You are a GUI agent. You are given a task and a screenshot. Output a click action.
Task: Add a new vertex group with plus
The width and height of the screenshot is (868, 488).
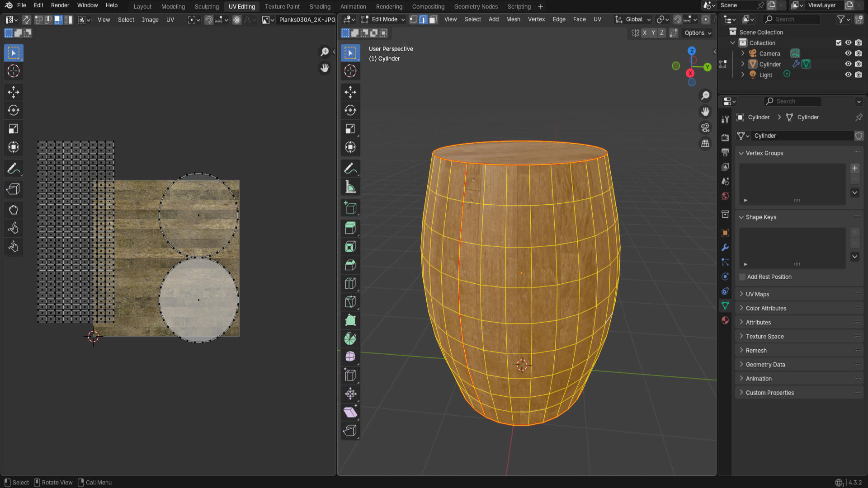pyautogui.click(x=854, y=168)
